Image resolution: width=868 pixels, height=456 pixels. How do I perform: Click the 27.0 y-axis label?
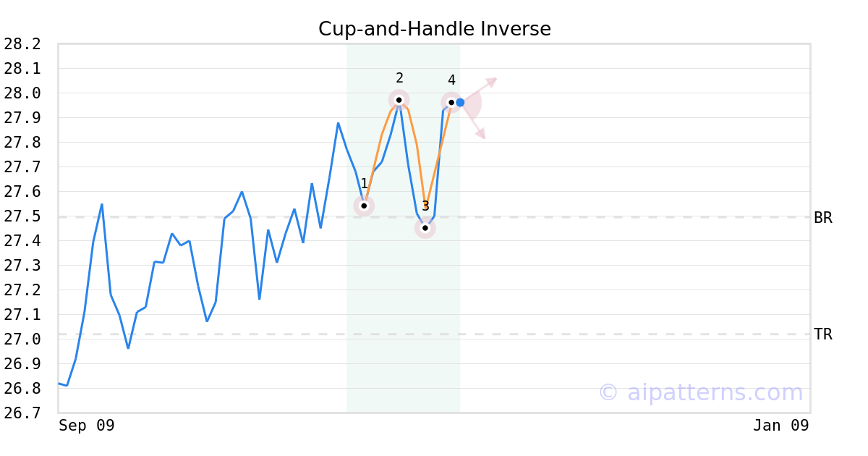click(22, 339)
